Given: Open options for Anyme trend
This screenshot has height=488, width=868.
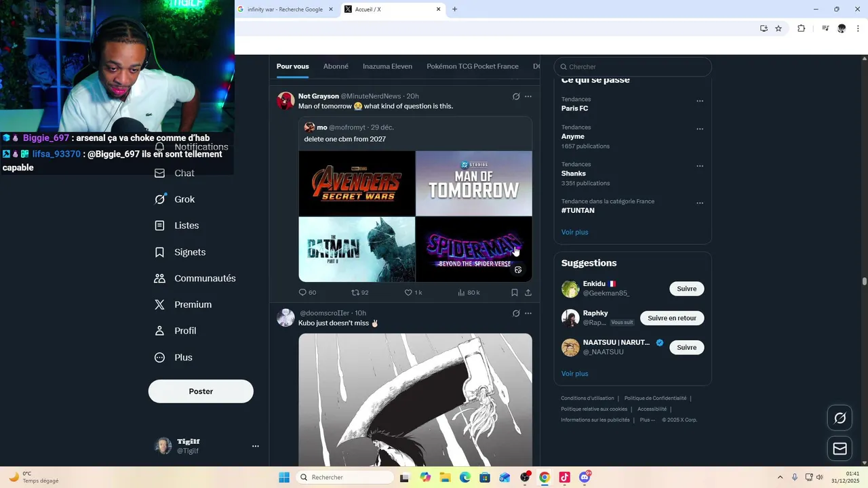Looking at the screenshot, I should pyautogui.click(x=700, y=129).
